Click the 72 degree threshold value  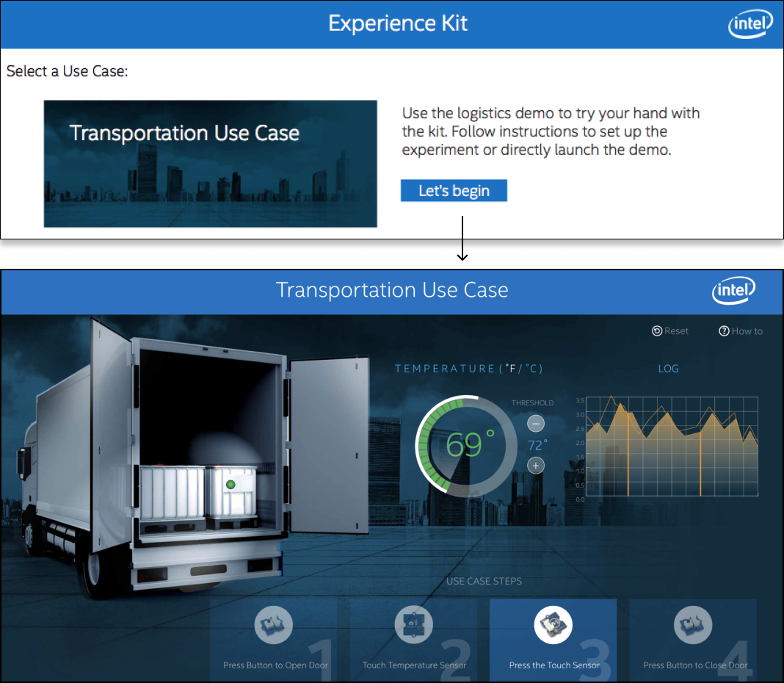click(x=536, y=445)
